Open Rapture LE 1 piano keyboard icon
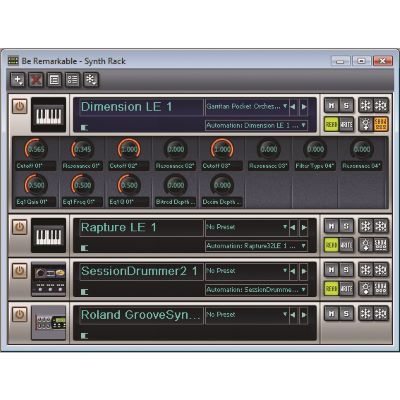 coord(49,236)
